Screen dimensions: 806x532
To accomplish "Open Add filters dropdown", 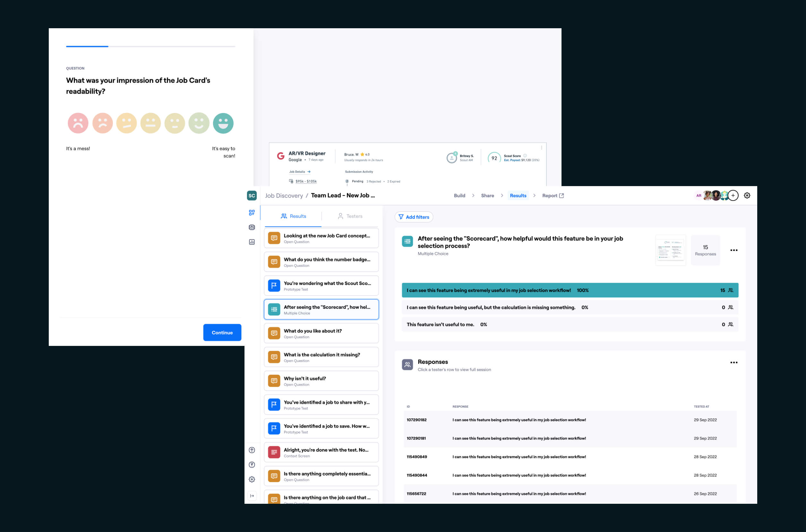I will [414, 217].
